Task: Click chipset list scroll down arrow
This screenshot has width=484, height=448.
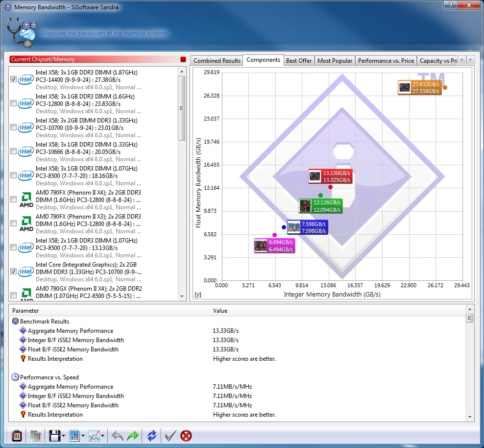Action: (182, 296)
